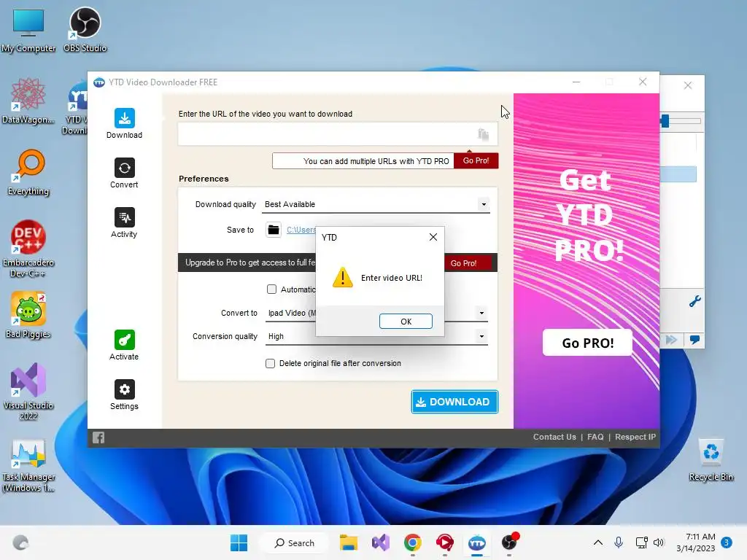The width and height of the screenshot is (747, 560).
Task: Click the network display tray icon
Action: (x=641, y=542)
